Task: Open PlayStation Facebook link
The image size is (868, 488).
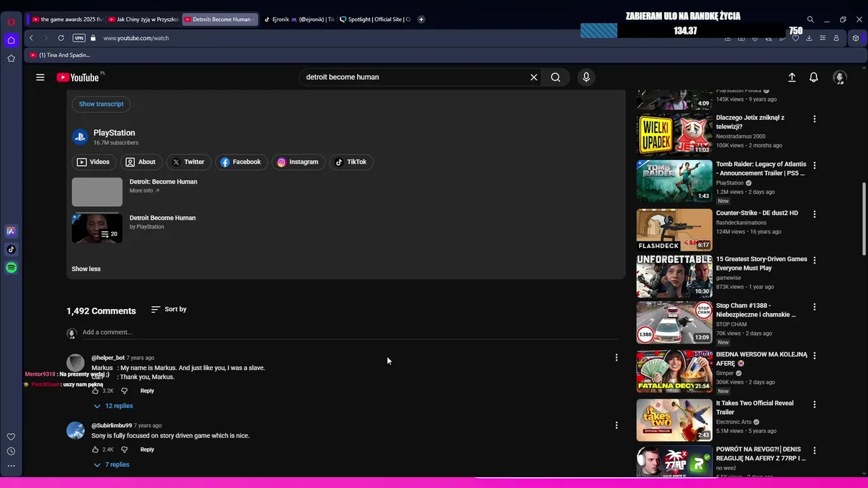Action: tap(241, 162)
